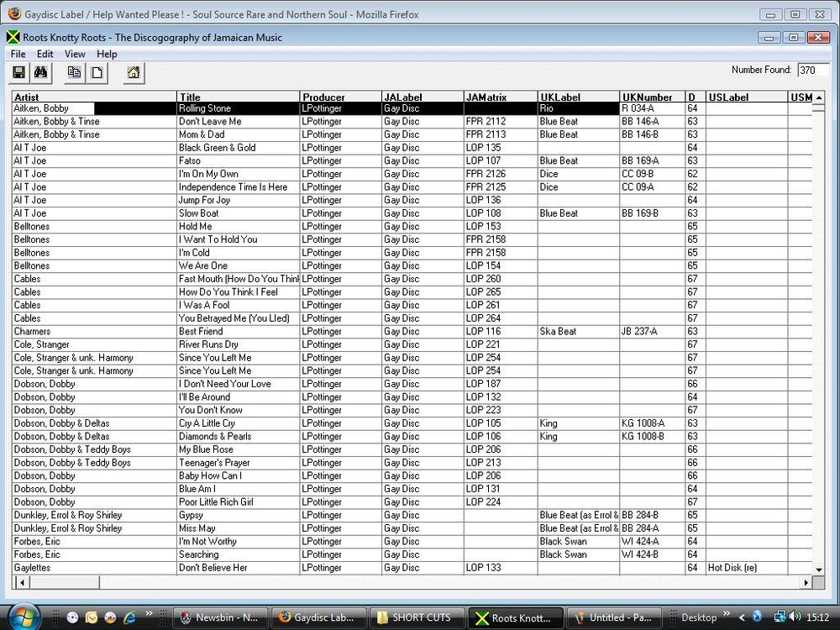Open the View menu
The image size is (840, 630).
point(75,54)
